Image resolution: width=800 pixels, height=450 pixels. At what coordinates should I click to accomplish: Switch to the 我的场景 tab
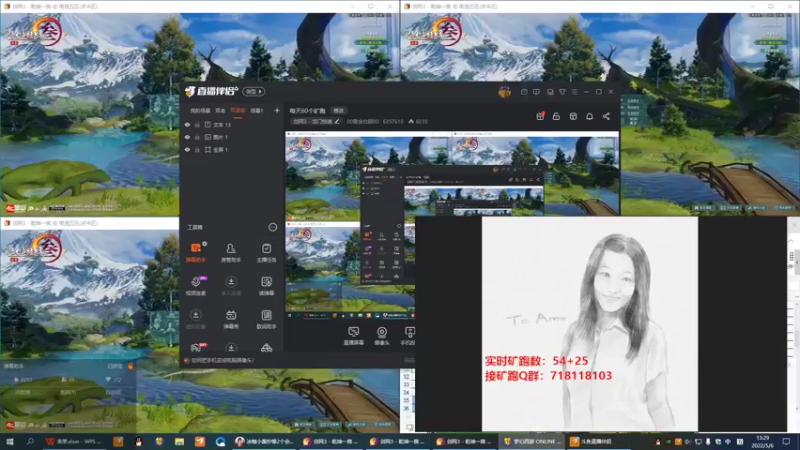(x=200, y=111)
